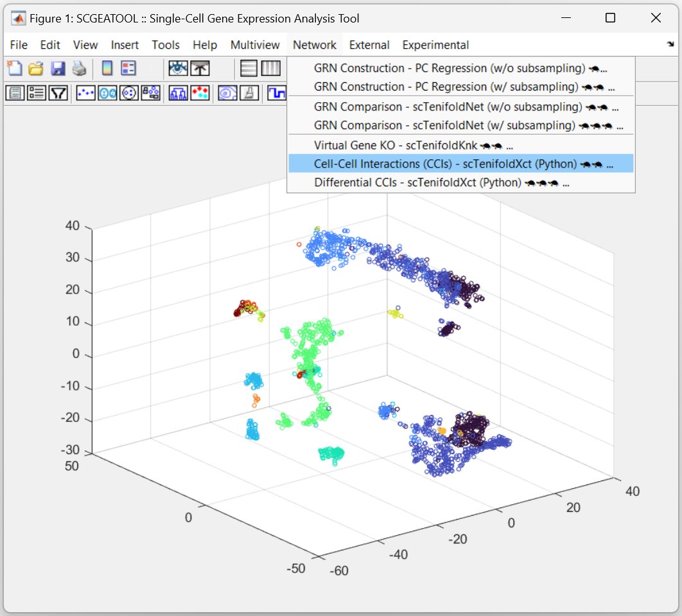Click the axis tick label -60
Image resolution: width=682 pixels, height=616 pixels.
tap(339, 570)
